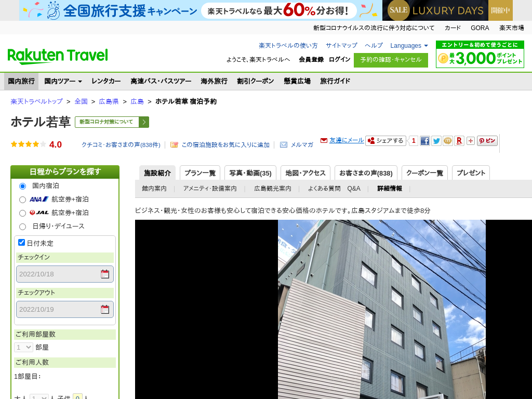The height and width of the screenshot is (399, 532).
Task: Open 割引クーポン navigation item
Action: click(256, 81)
